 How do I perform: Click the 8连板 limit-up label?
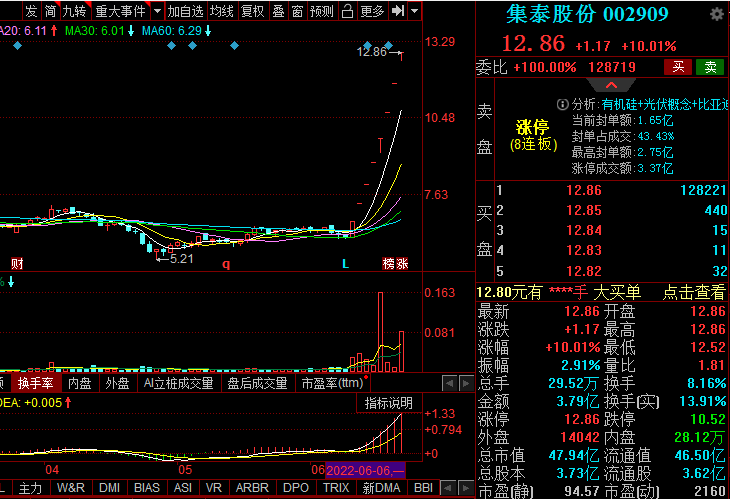[534, 144]
